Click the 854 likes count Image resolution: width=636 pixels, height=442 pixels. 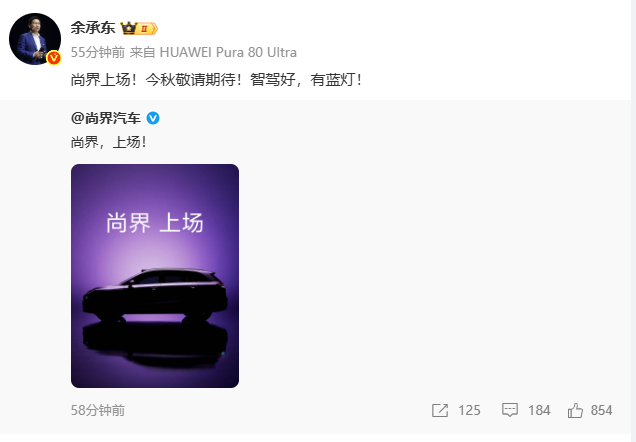[x=602, y=410]
